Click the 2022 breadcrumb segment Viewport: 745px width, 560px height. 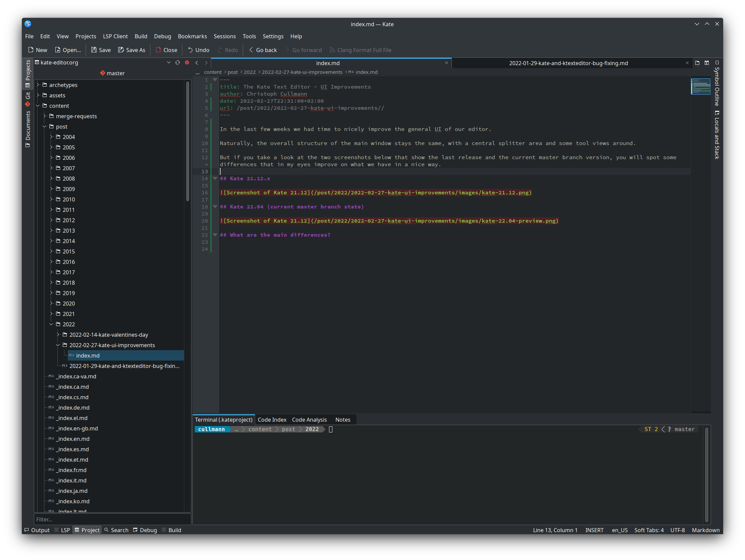pos(249,72)
